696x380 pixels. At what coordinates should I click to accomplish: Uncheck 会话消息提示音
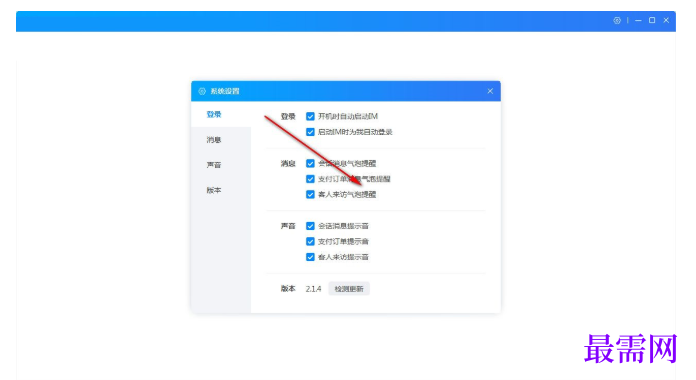click(x=310, y=226)
